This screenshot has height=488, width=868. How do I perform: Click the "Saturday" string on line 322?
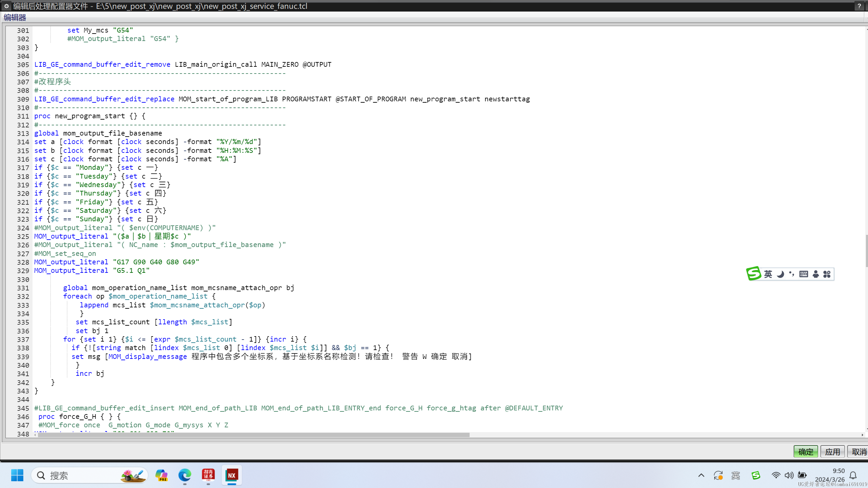tap(96, 210)
